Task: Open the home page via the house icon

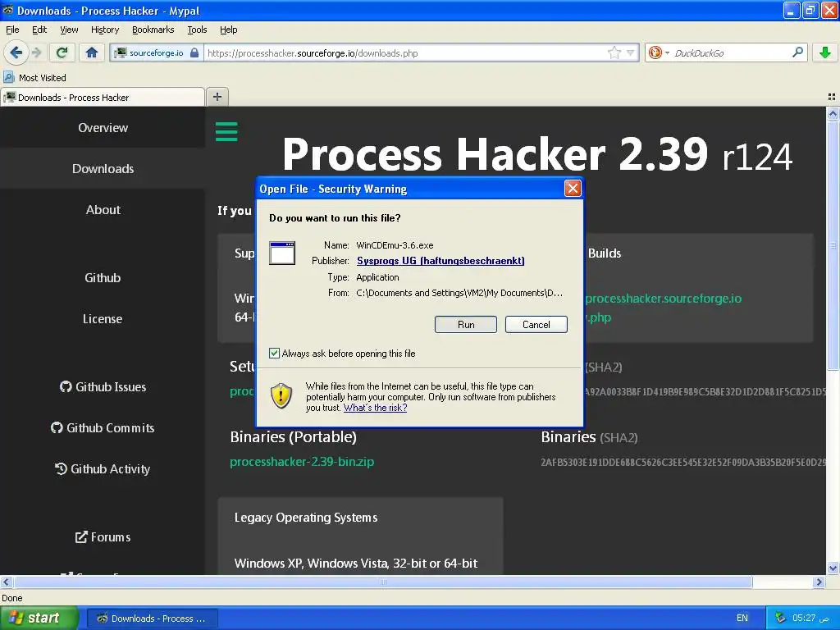Action: coord(92,52)
